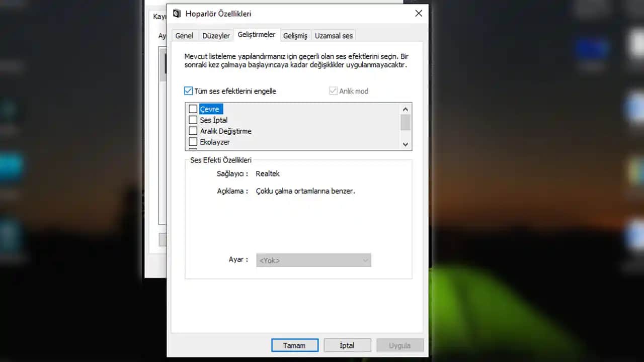Image resolution: width=644 pixels, height=362 pixels.
Task: Enable the Çevre sound effect checkbox
Action: click(x=193, y=109)
